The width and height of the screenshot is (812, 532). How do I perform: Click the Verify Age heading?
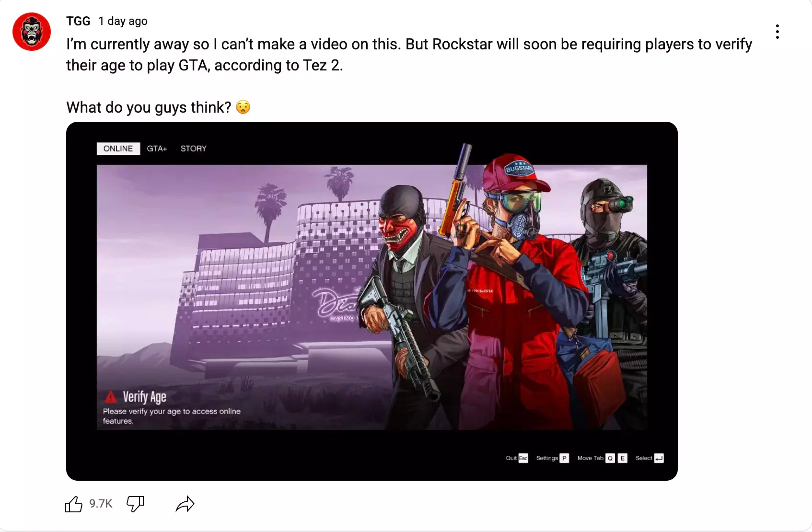pos(144,397)
